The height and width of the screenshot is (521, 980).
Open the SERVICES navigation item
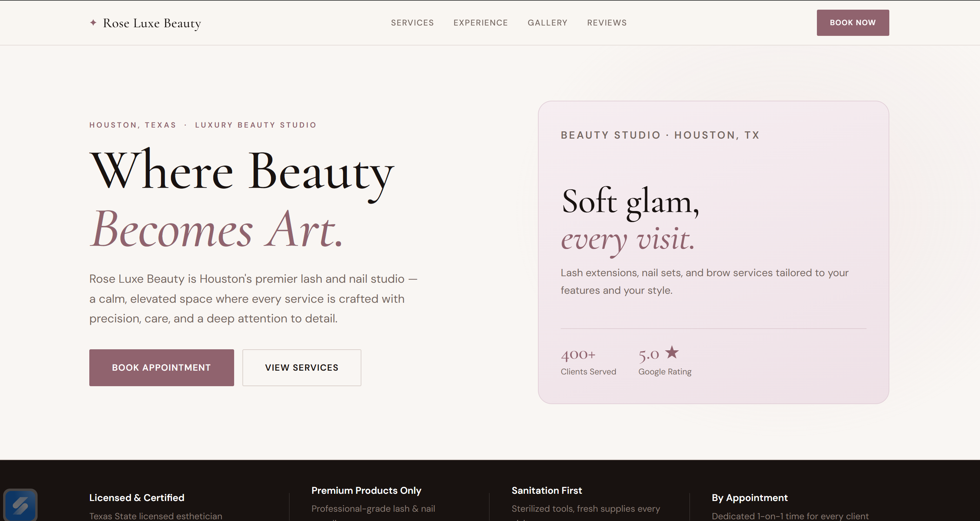pos(412,22)
